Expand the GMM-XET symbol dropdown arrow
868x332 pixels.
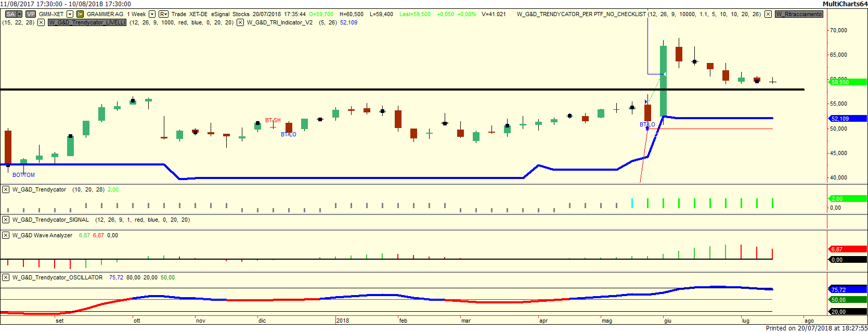[x=70, y=14]
